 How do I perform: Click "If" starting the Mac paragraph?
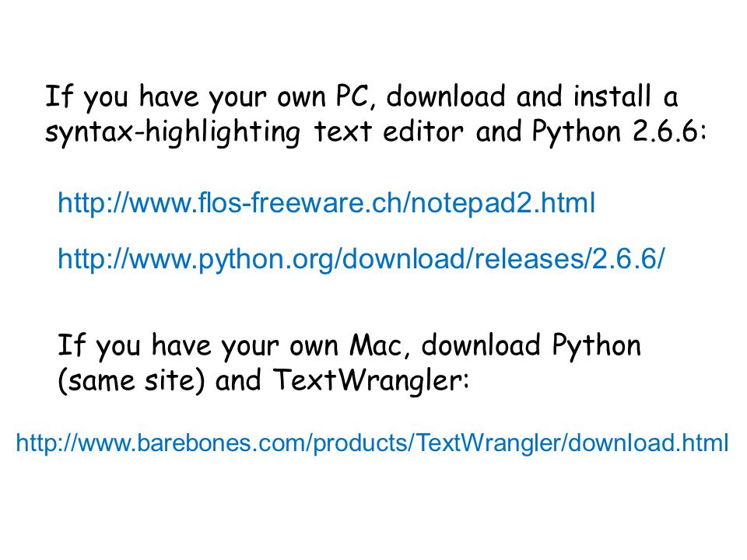coord(72,345)
